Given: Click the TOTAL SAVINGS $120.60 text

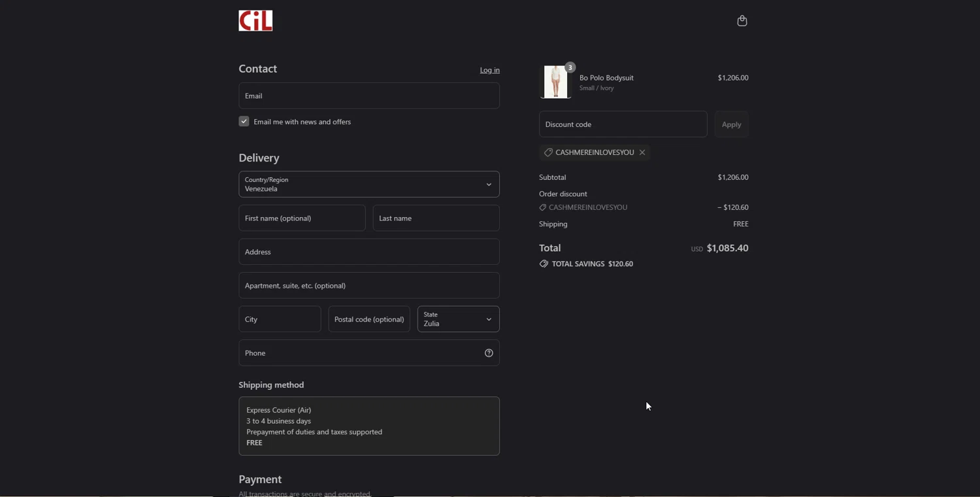Looking at the screenshot, I should 593,264.
